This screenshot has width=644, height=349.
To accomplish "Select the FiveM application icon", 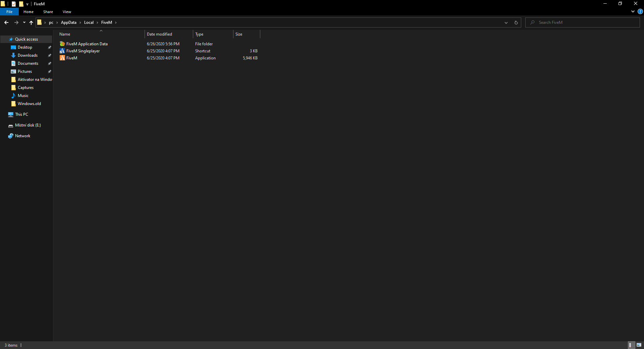I will (62, 58).
